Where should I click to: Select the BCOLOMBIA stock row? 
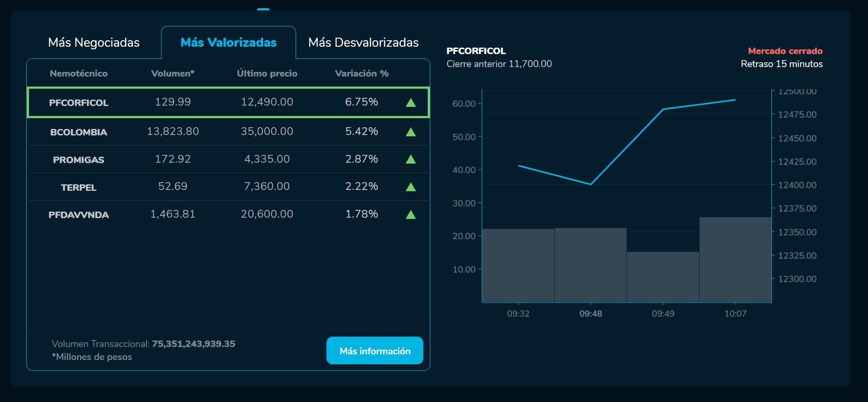pyautogui.click(x=228, y=132)
